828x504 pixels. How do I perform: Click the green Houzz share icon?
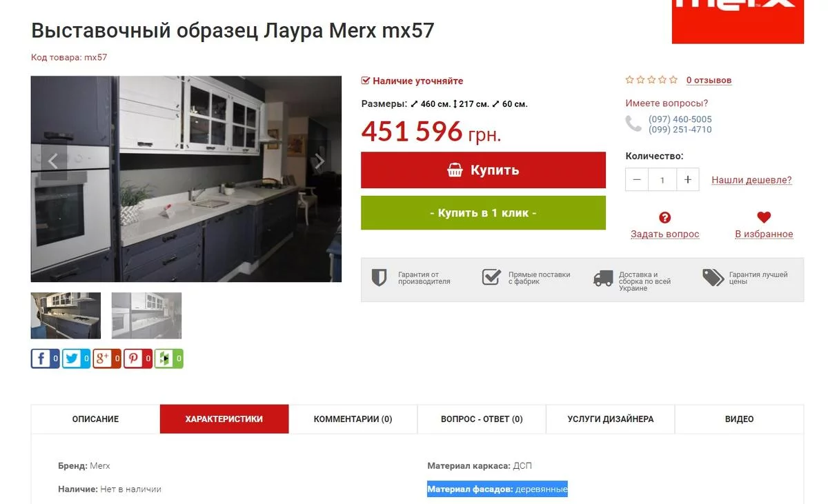pos(164,359)
